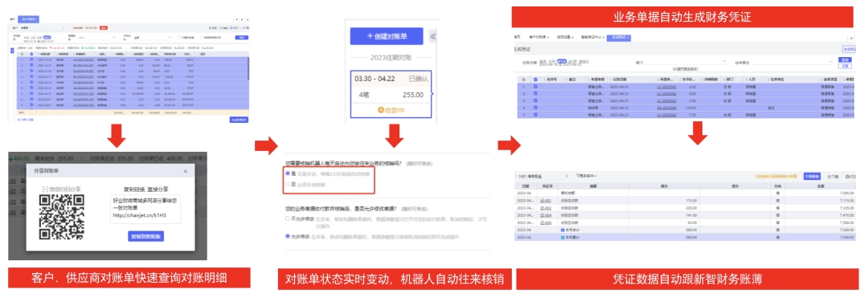Click the 客户对账单 tab in statement window
The width and height of the screenshot is (868, 298).
27,18
